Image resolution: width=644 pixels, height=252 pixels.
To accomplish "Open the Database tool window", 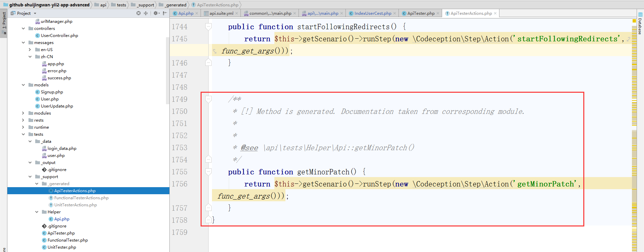I will tap(640, 23).
